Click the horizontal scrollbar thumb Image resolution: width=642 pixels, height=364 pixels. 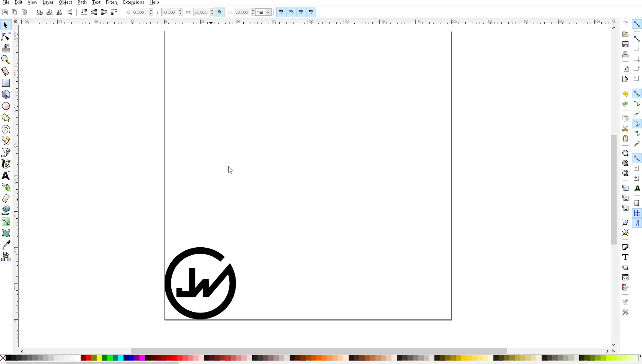(319, 351)
